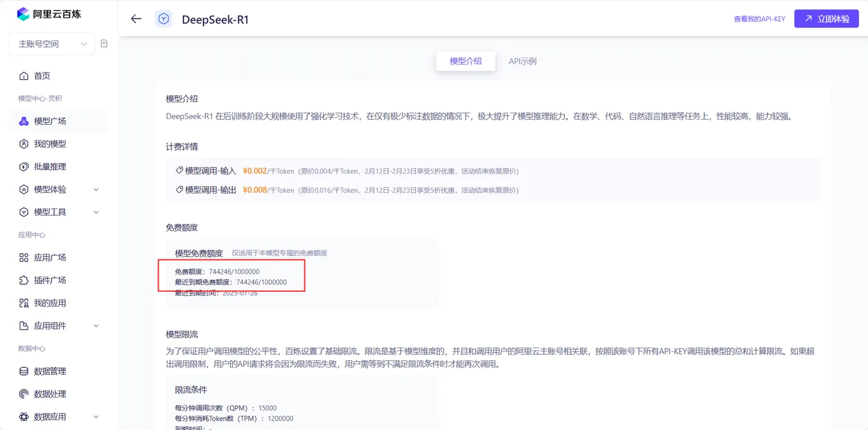
Task: Expand the 模型体验 submenu chevron
Action: (x=96, y=189)
